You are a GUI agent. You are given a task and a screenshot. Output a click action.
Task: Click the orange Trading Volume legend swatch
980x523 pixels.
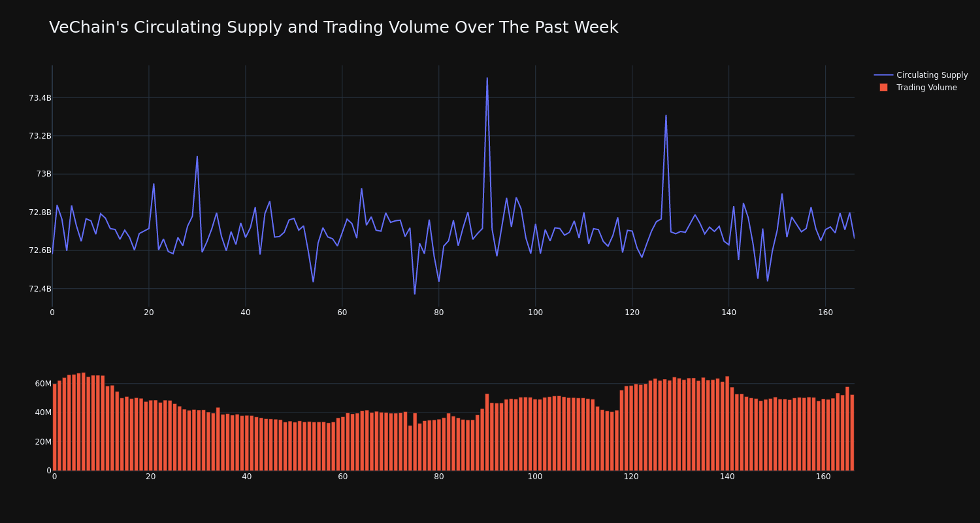[883, 88]
